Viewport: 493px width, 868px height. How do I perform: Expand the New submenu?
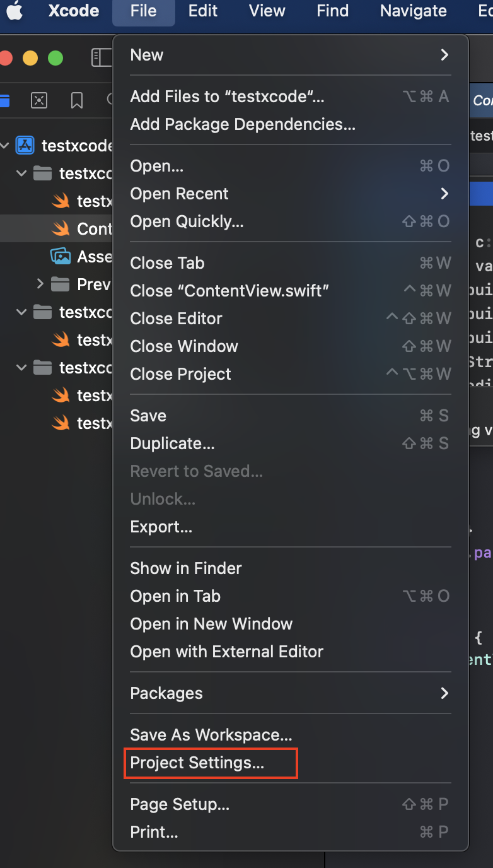[291, 55]
